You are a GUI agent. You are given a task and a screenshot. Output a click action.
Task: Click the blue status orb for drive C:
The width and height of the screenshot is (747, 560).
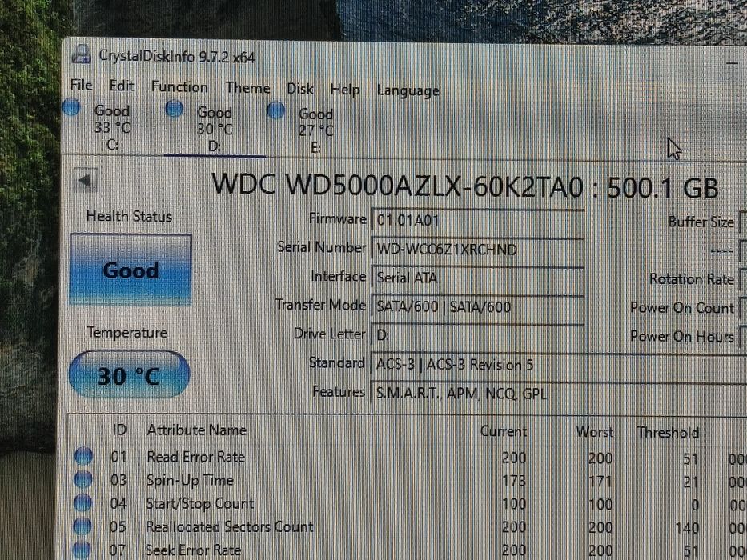pos(71,107)
